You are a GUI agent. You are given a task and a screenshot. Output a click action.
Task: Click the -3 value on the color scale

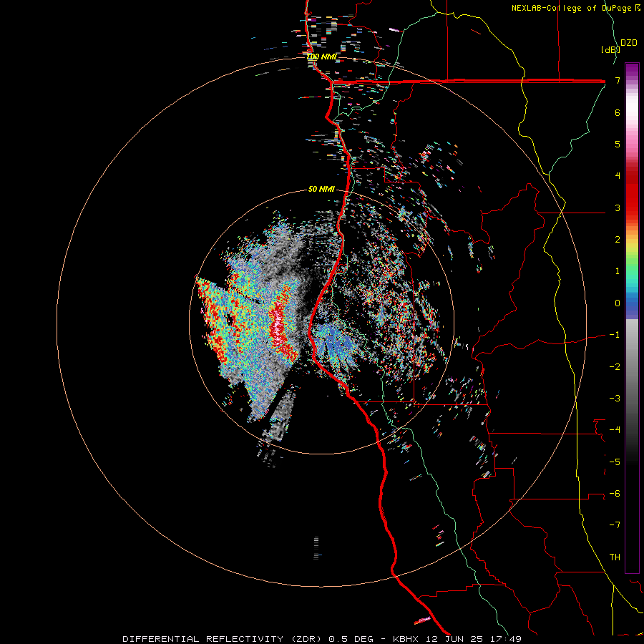pyautogui.click(x=615, y=399)
